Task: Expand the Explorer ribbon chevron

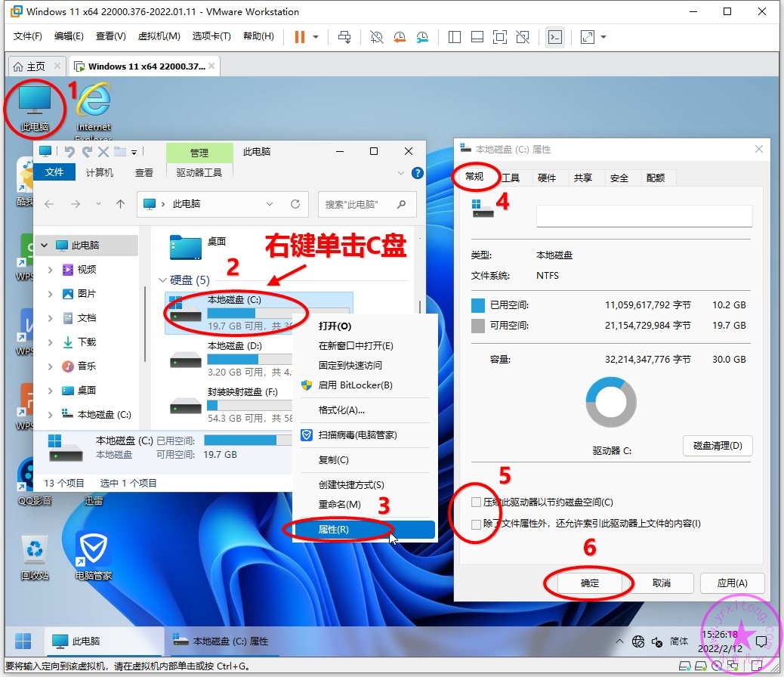Action: 401,173
